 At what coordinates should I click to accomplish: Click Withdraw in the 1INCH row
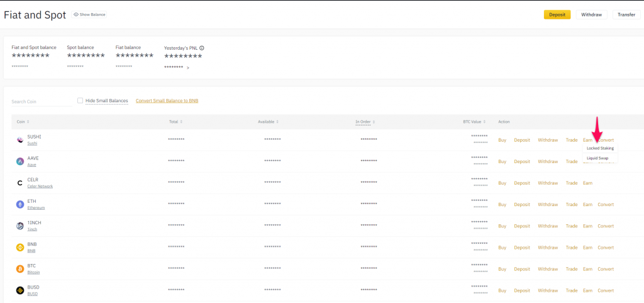click(x=548, y=226)
